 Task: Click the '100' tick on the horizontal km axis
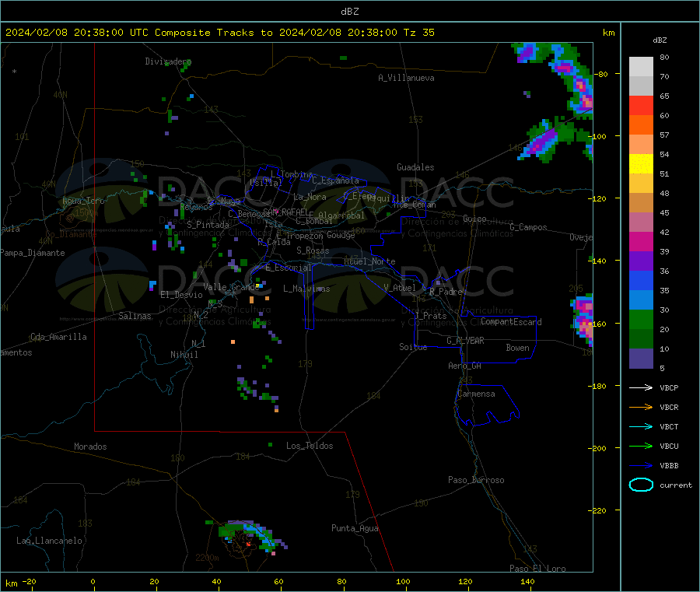(x=403, y=581)
